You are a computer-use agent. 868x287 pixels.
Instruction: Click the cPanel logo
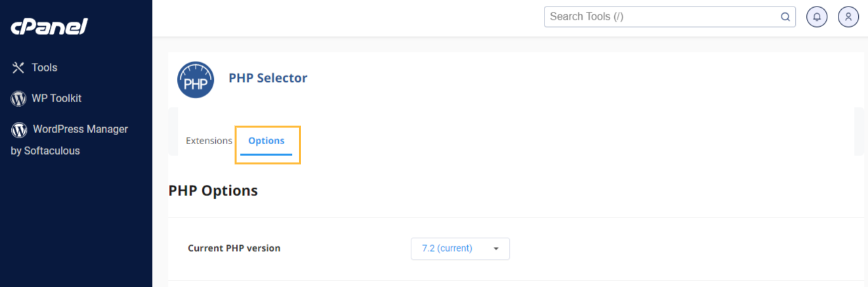tap(49, 27)
